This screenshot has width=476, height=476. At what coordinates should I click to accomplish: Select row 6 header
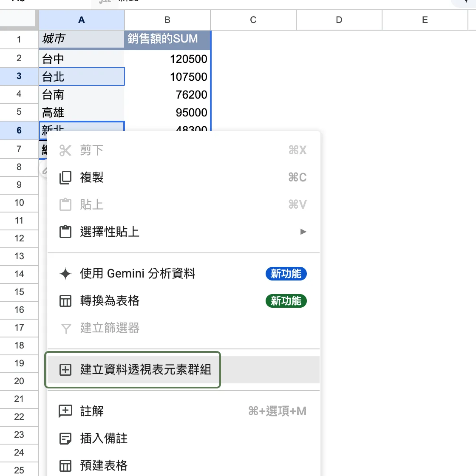tap(19, 130)
